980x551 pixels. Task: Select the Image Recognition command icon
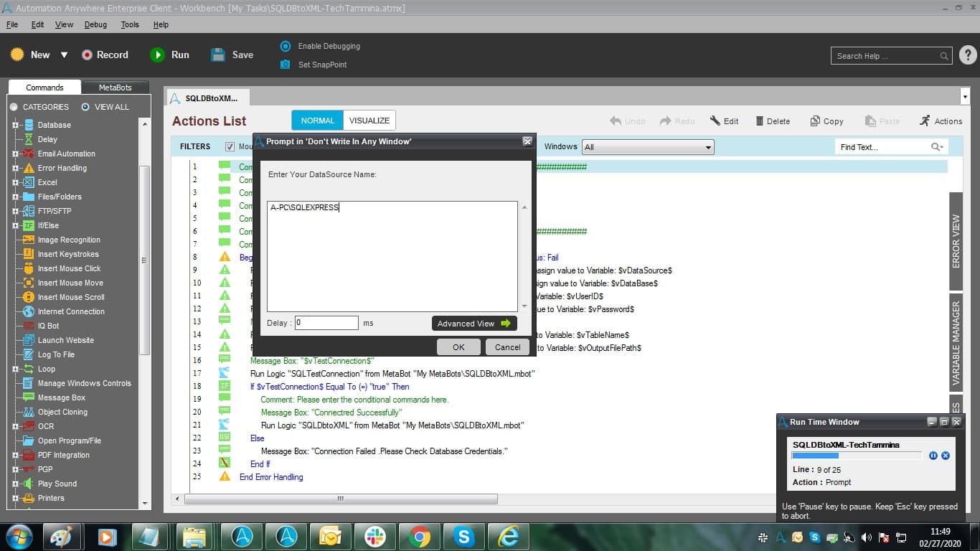29,240
